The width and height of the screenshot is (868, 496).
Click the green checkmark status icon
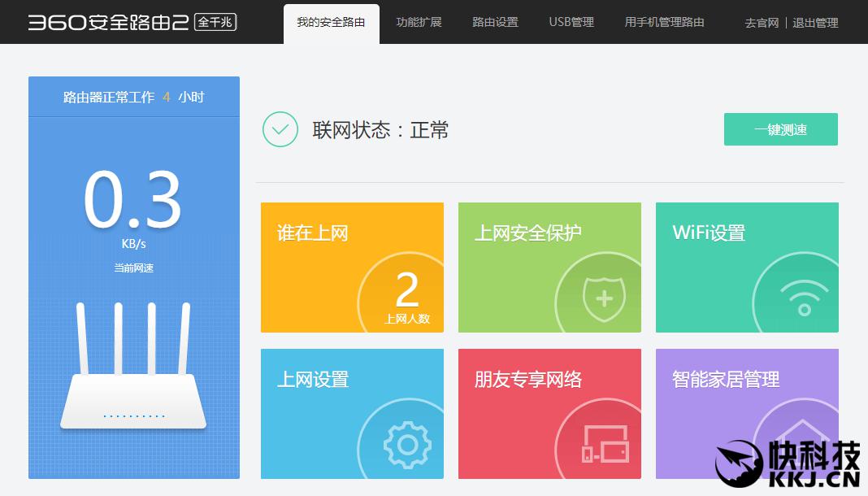click(x=280, y=129)
